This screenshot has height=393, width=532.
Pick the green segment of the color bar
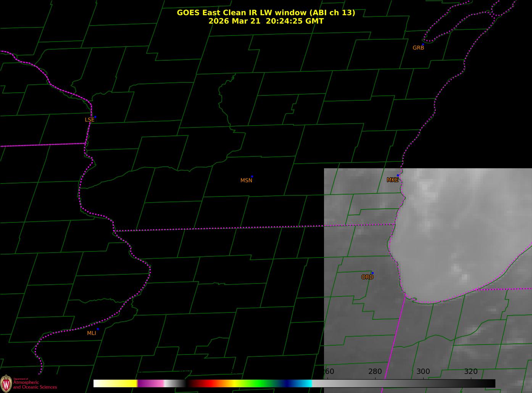(260, 383)
